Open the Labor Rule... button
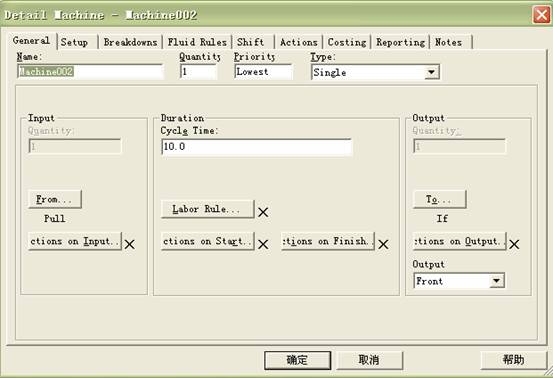 (x=207, y=209)
